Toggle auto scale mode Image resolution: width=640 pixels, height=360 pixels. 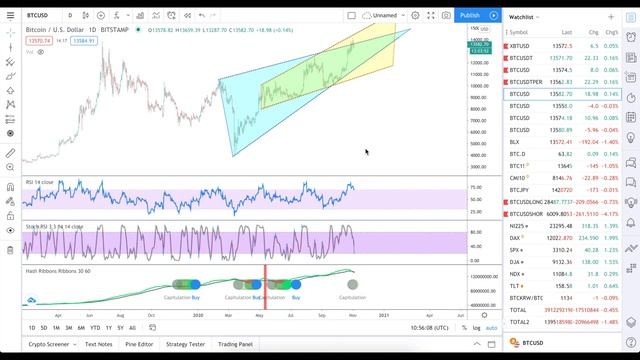[491, 328]
